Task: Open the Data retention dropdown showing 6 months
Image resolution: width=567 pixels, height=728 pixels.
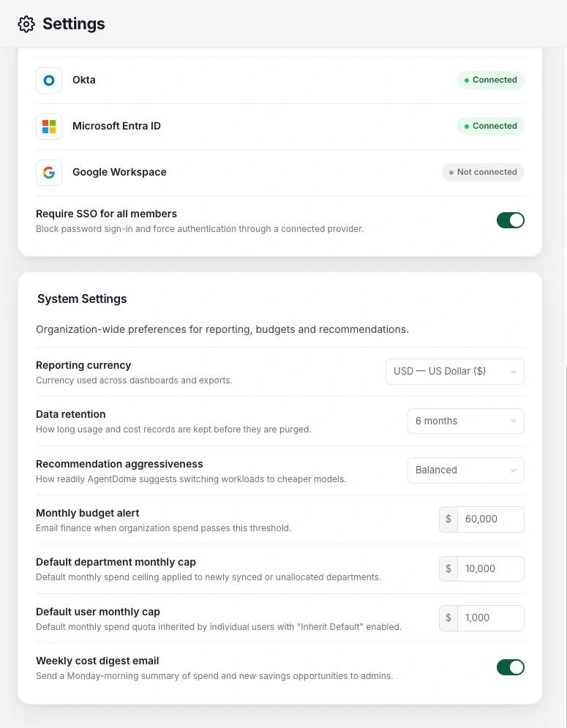Action: coord(466,421)
